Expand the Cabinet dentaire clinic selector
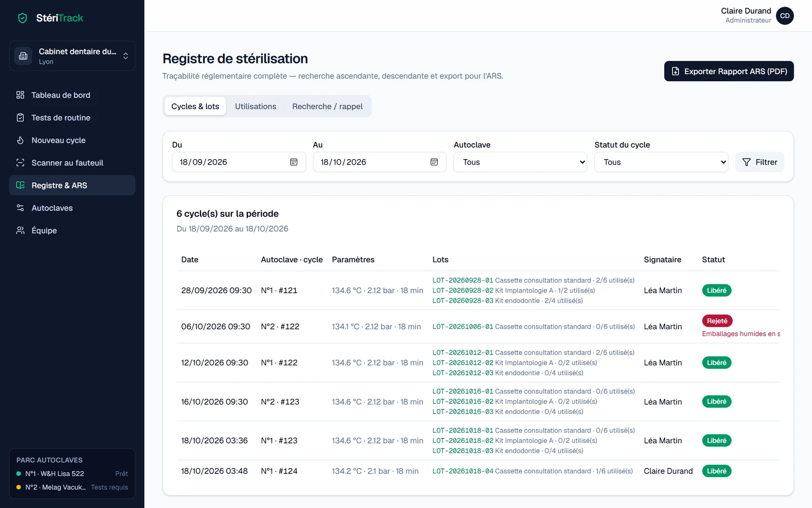Screen dimensions: 812x508 (x=72, y=56)
